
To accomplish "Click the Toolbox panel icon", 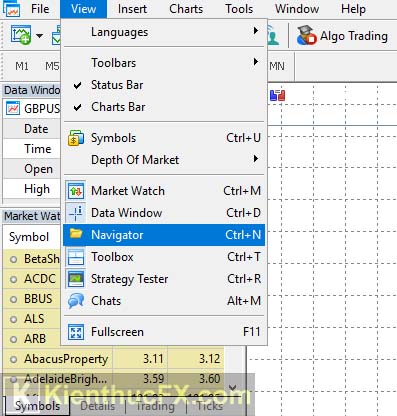I will click(76, 257).
